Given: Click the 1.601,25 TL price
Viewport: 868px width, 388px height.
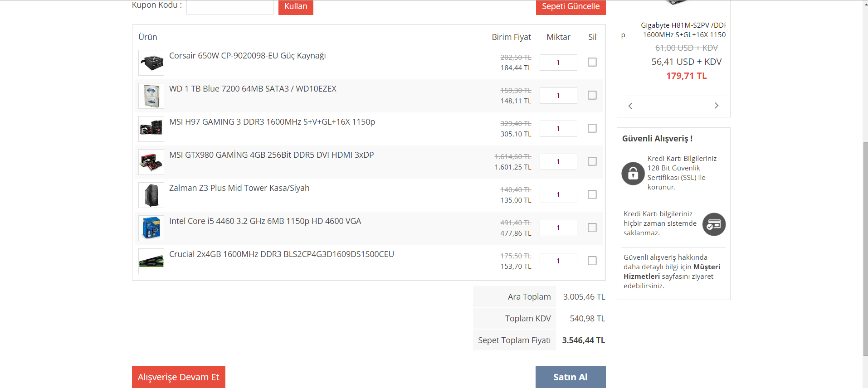Looking at the screenshot, I should tap(513, 167).
